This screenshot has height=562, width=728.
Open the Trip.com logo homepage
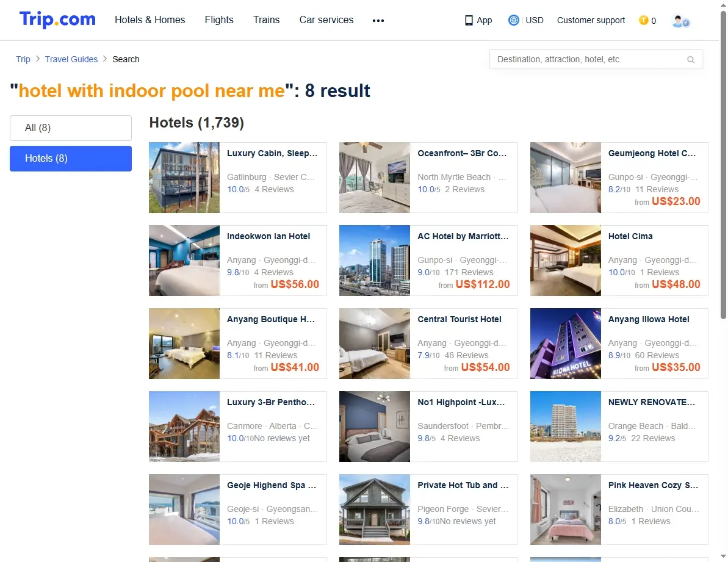pyautogui.click(x=57, y=20)
